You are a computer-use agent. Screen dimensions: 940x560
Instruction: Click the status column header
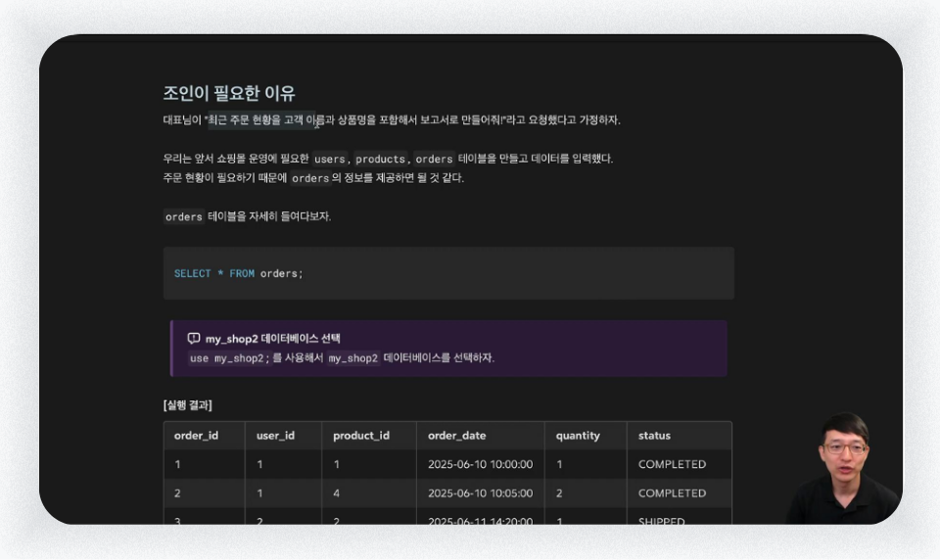tap(654, 436)
